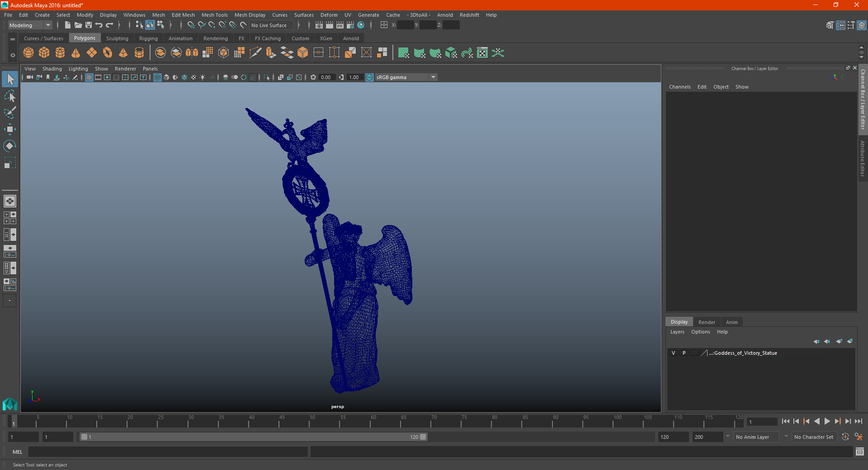868x470 pixels.
Task: Click the time range slider bar
Action: coord(253,437)
